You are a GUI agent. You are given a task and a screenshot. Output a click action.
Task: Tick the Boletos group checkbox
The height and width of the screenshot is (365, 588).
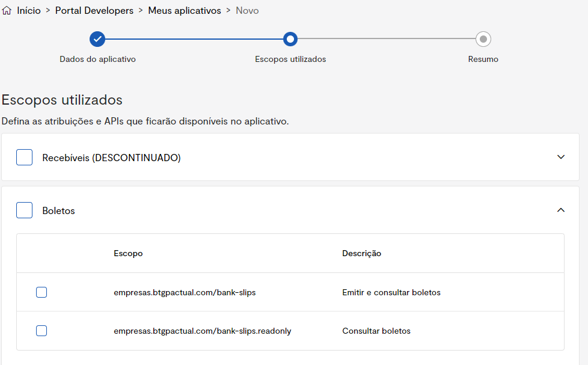click(25, 210)
